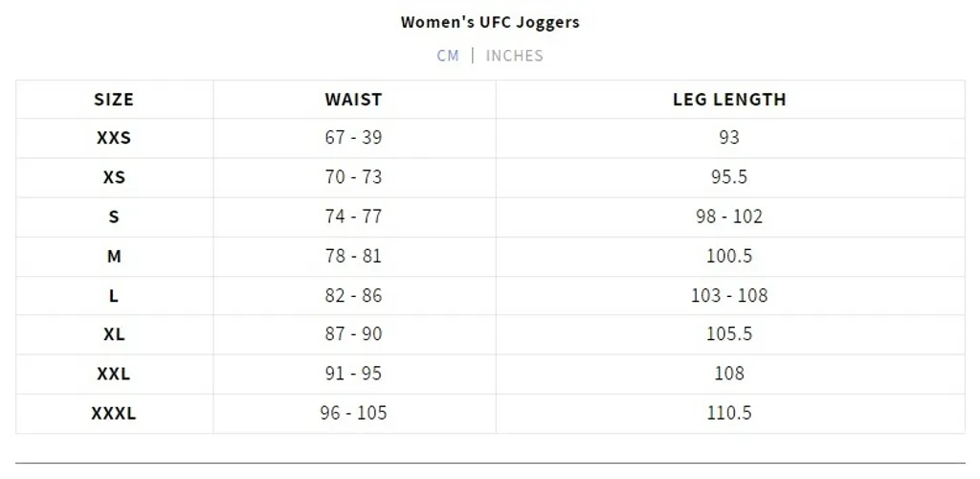Screen dimensions: 980x479
Task: Click the LEG LENGTH column header
Action: 729,100
